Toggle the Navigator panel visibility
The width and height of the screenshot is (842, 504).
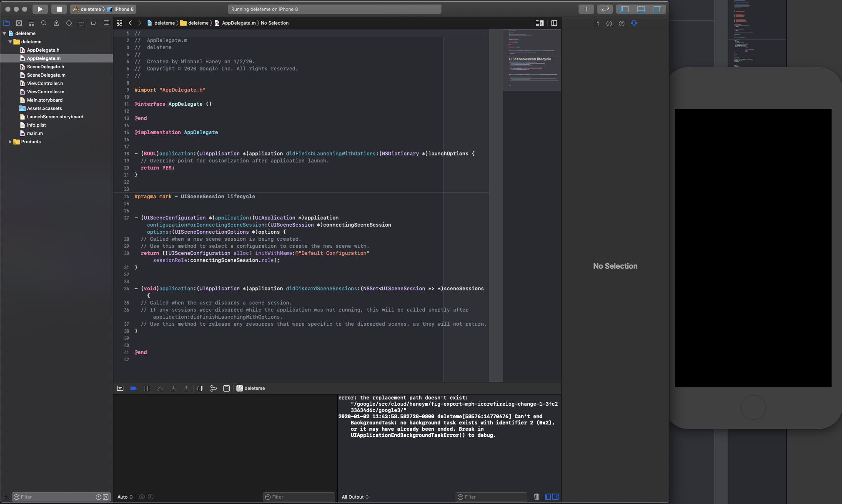(x=625, y=9)
